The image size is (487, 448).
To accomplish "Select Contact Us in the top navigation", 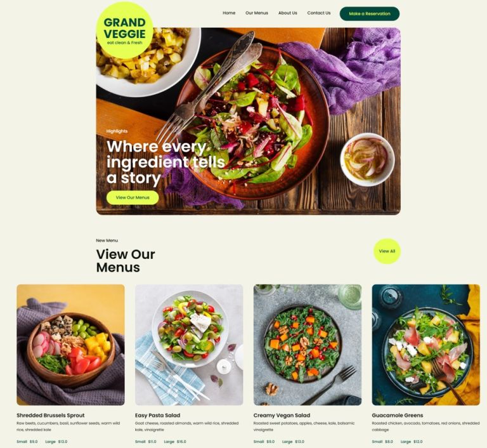I will tap(319, 13).
